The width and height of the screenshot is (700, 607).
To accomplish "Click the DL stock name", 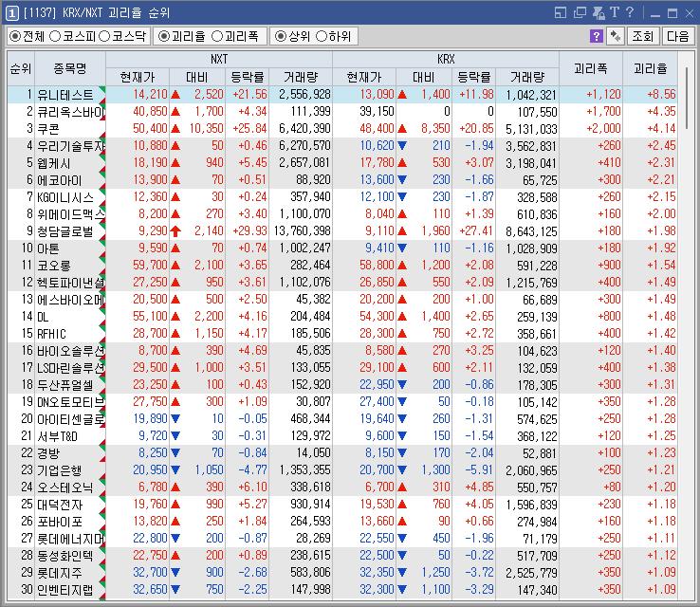I will (43, 317).
